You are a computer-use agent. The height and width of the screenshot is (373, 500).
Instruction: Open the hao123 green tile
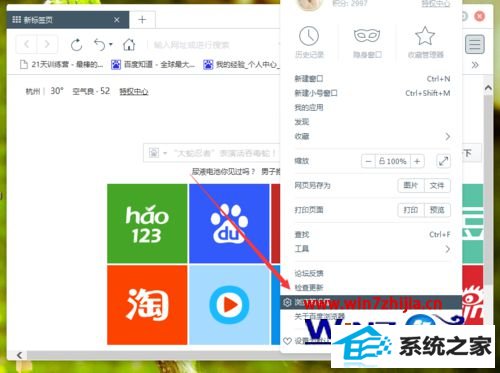click(x=147, y=223)
